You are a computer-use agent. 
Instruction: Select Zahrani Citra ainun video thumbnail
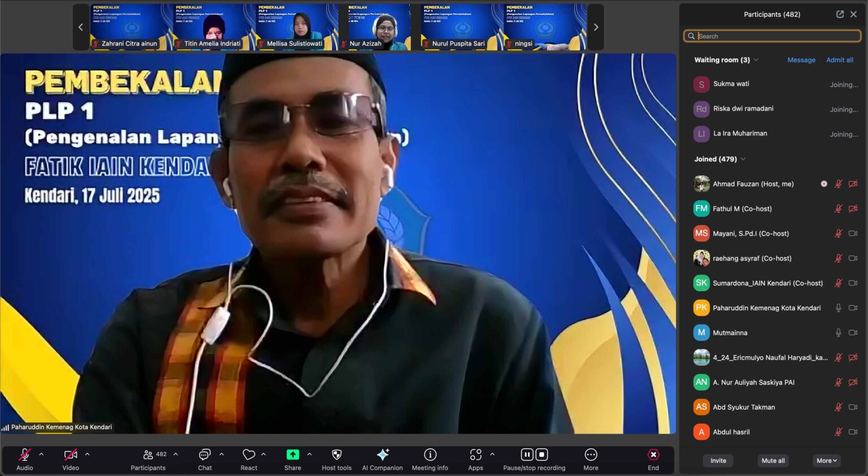tap(131, 27)
